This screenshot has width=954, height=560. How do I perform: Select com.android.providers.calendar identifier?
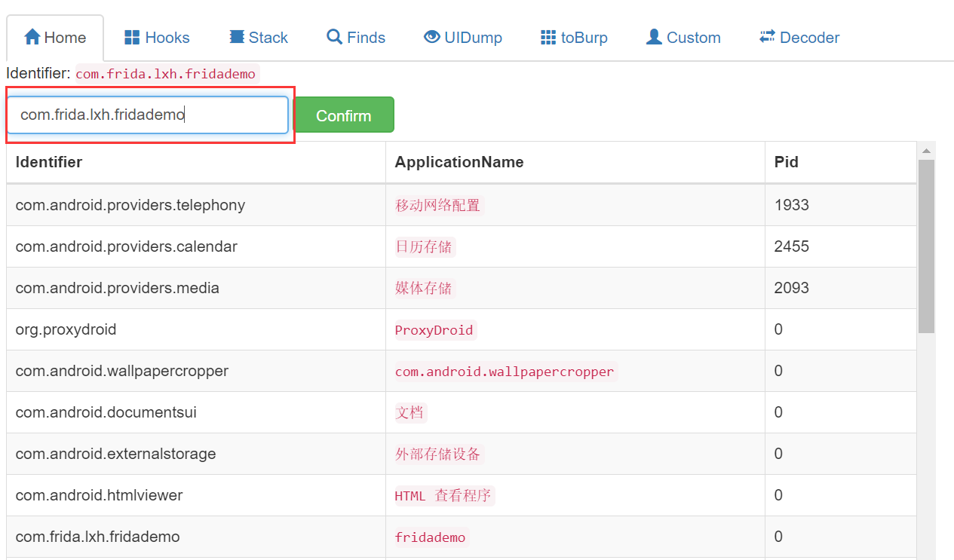127,246
